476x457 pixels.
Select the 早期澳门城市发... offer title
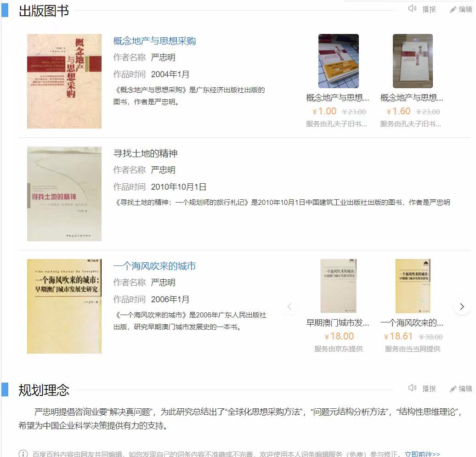(338, 323)
